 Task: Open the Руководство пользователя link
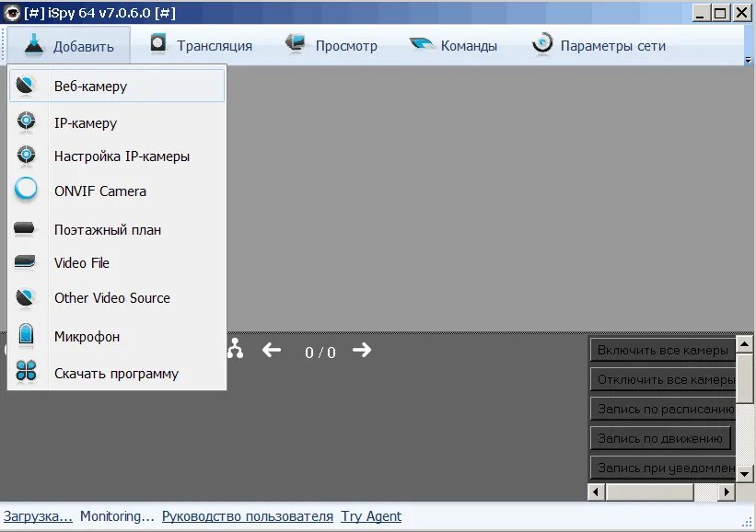tap(248, 516)
